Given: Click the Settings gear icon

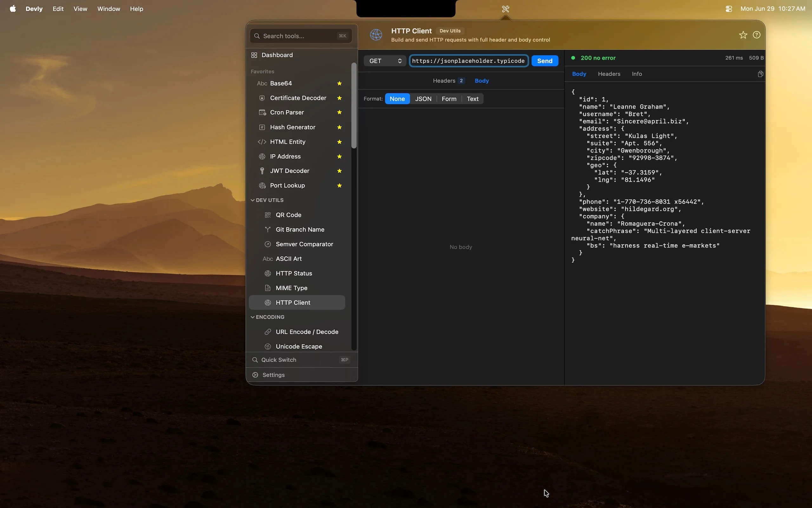Looking at the screenshot, I should [255, 375].
